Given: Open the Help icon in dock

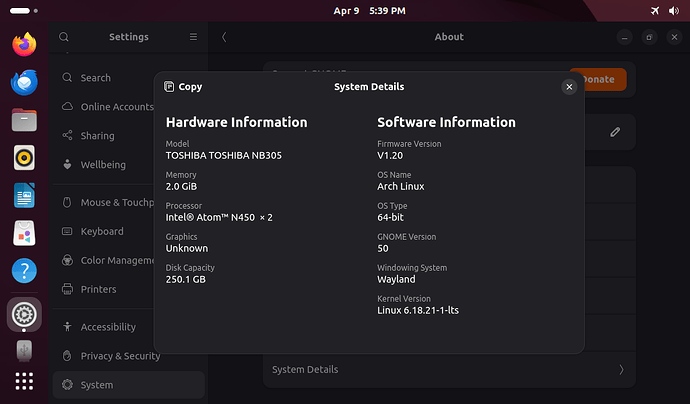Looking at the screenshot, I should click(x=24, y=271).
